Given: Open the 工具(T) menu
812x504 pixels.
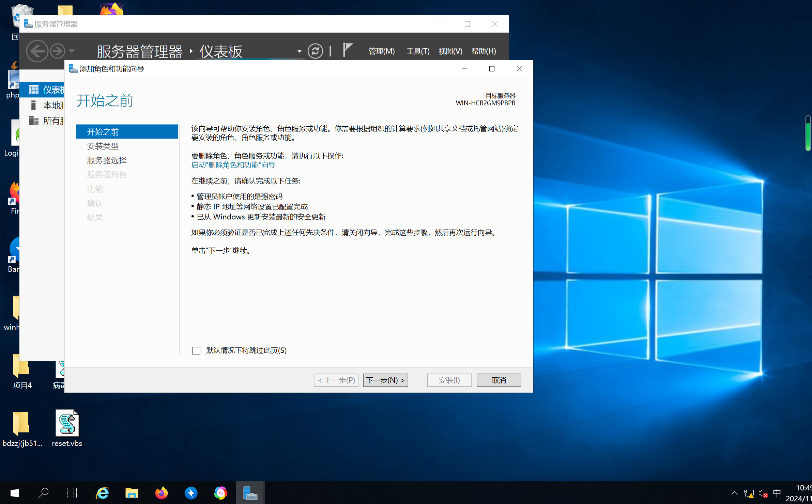Looking at the screenshot, I should (418, 51).
